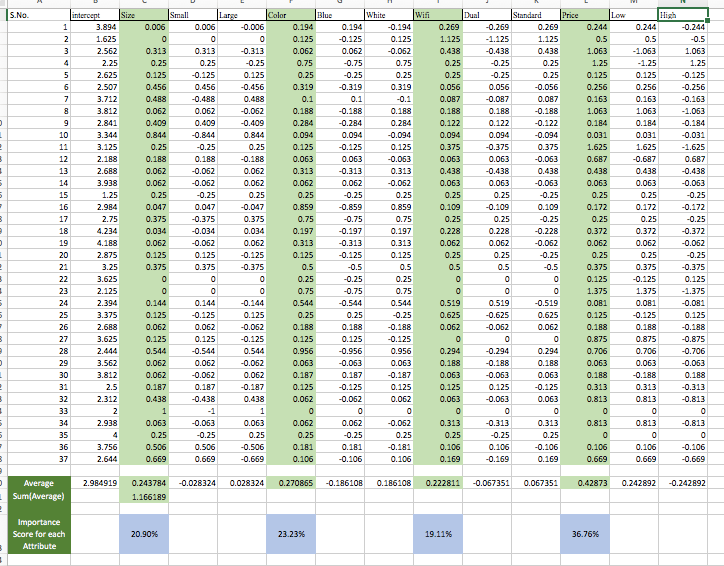Select the Sum(Average) label cell
724x566 pixels.
coord(39,496)
